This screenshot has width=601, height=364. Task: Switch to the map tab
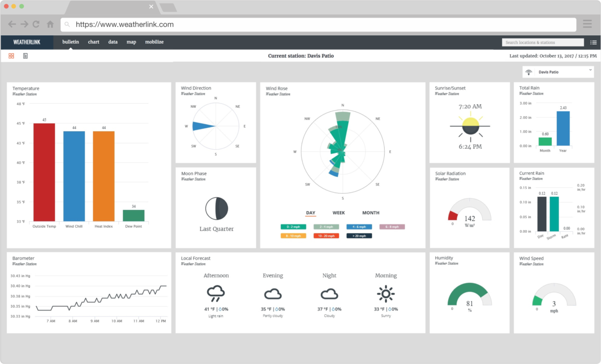click(131, 42)
